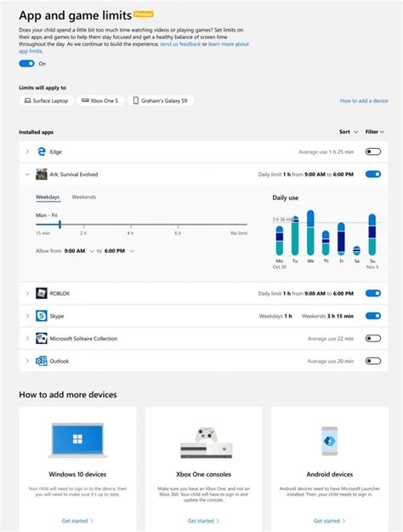
Task: Click Get started under Android devices
Action: coord(329,520)
